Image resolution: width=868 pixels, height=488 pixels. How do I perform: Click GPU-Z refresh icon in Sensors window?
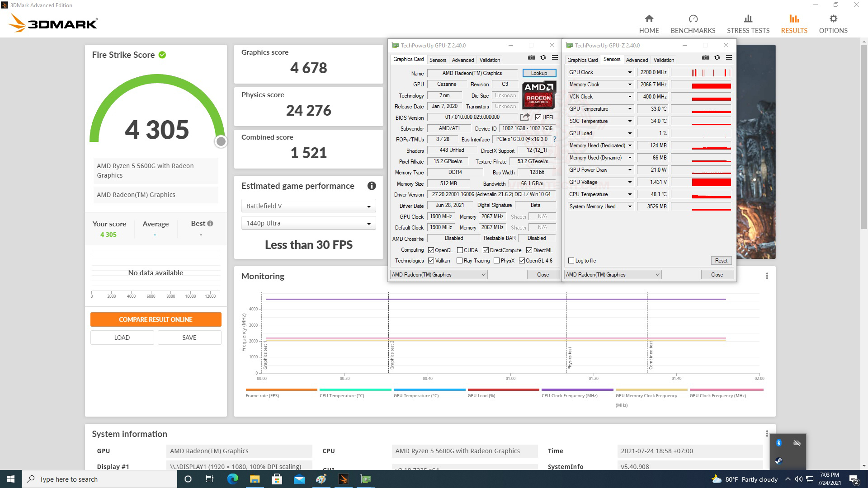(717, 58)
